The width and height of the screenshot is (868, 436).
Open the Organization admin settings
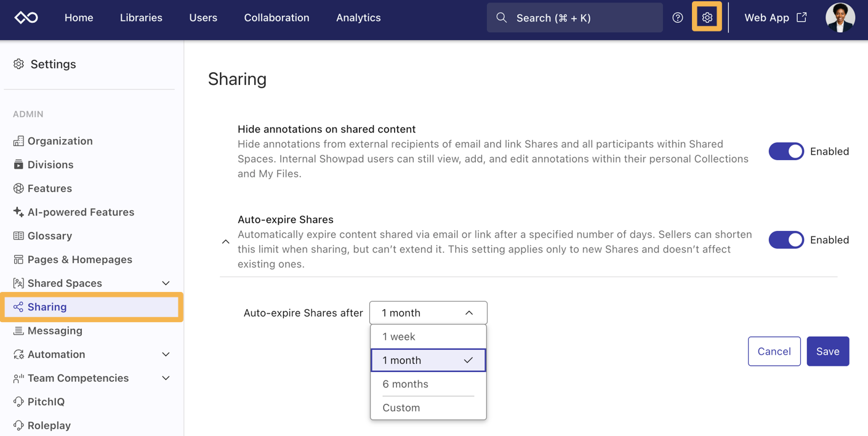(59, 140)
